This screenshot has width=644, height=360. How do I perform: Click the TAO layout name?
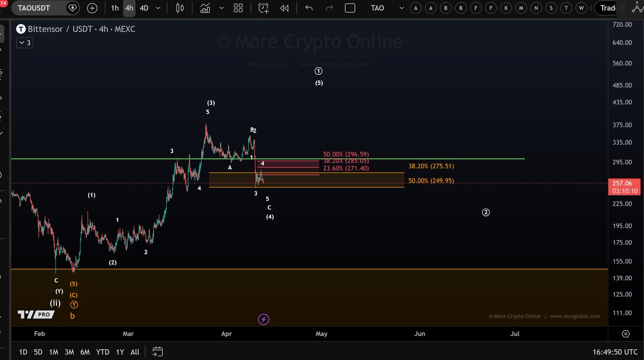(378, 8)
